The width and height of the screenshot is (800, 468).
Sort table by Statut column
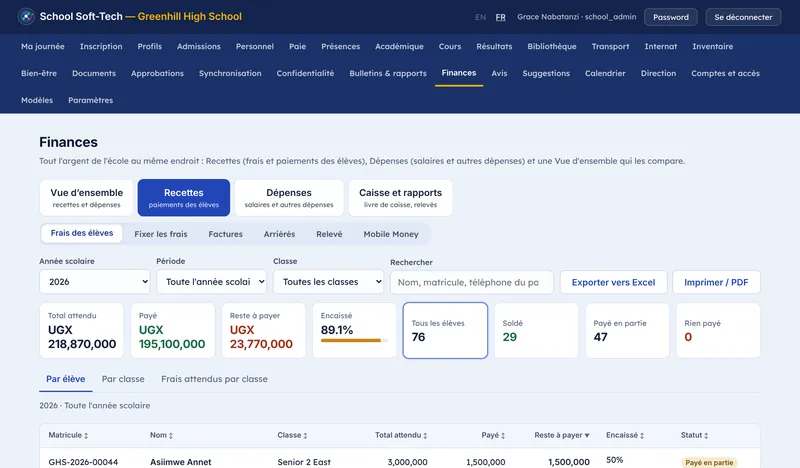point(694,435)
